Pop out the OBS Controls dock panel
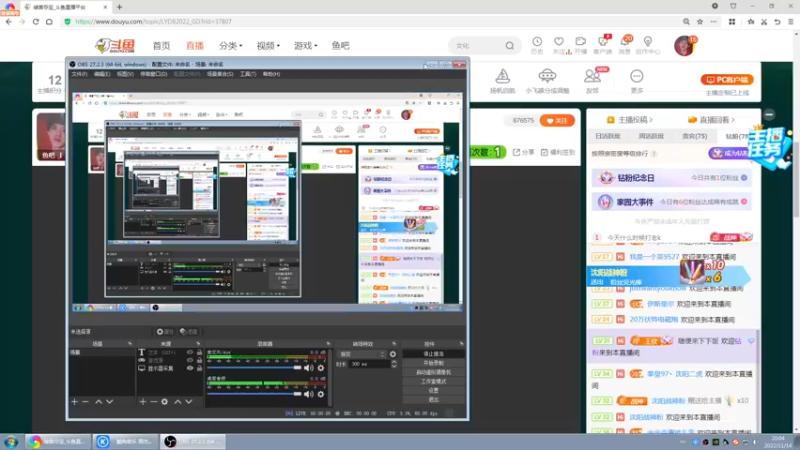Image resolution: width=800 pixels, height=450 pixels. point(462,344)
